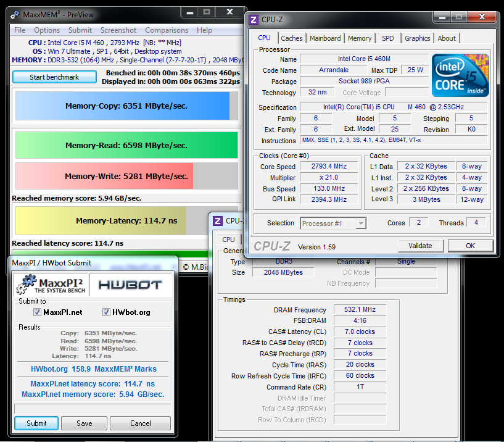This screenshot has height=442, width=504.
Task: Open the Comparisons menu in MaxxMEM
Action: click(x=167, y=30)
